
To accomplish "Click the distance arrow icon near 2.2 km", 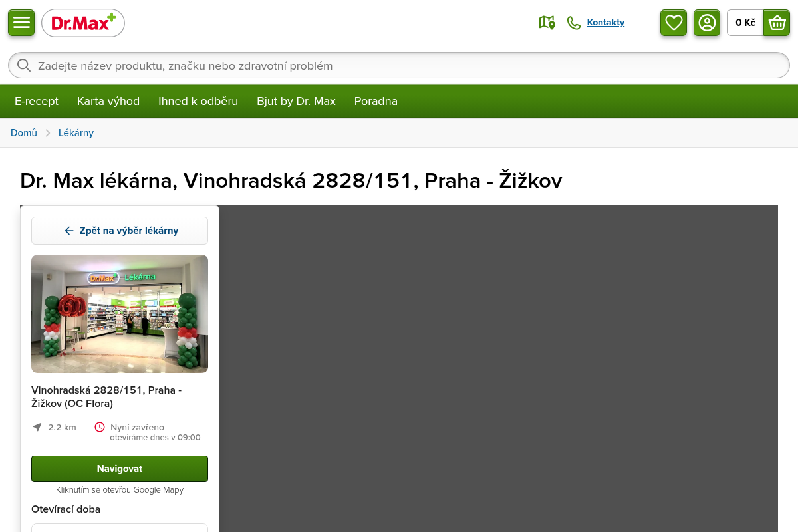I will (x=37, y=427).
